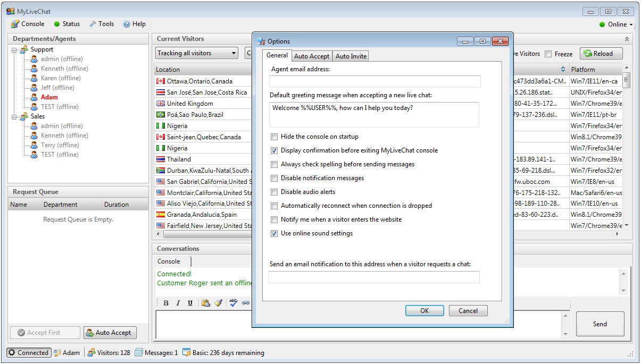Open the Online status dropdown
The image size is (641, 364).
(616, 24)
